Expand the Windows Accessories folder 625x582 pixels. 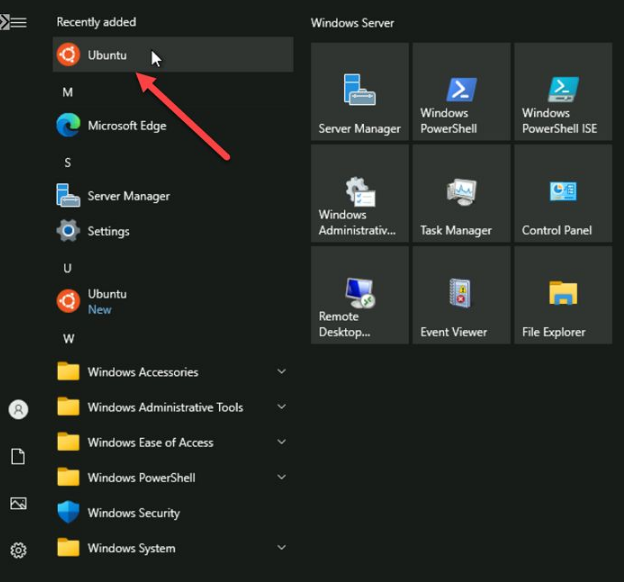click(x=173, y=372)
